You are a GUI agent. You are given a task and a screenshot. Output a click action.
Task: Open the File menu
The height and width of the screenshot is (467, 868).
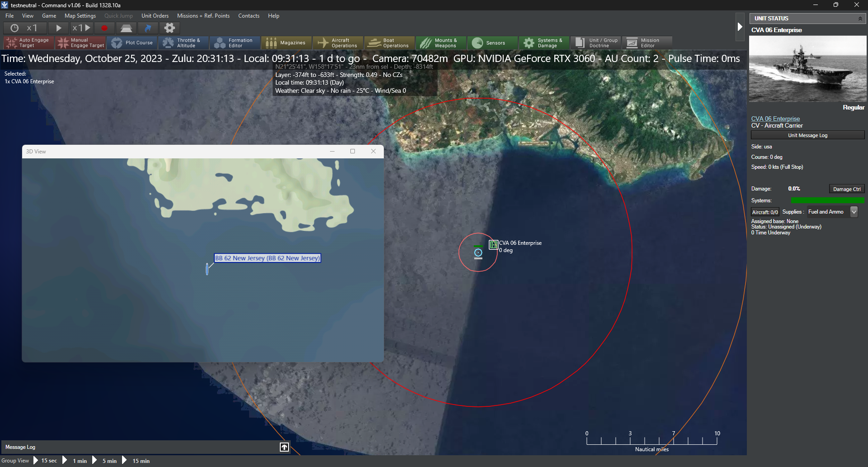click(9, 16)
